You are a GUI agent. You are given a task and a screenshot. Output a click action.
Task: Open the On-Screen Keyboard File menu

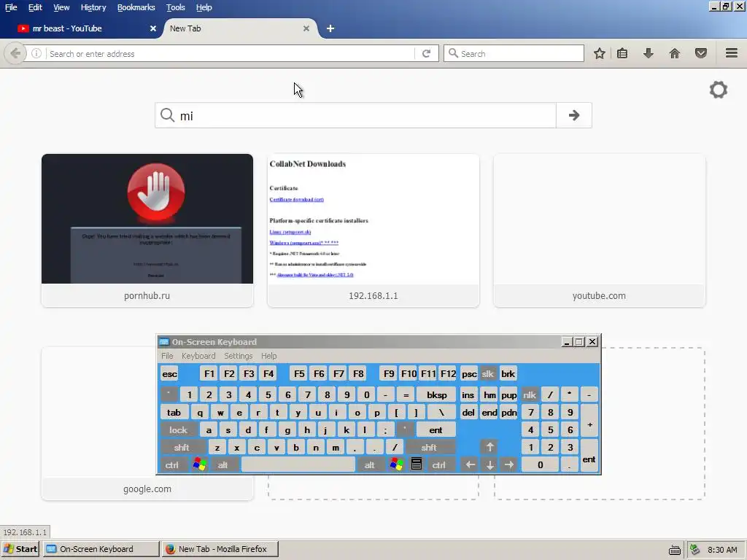point(167,356)
